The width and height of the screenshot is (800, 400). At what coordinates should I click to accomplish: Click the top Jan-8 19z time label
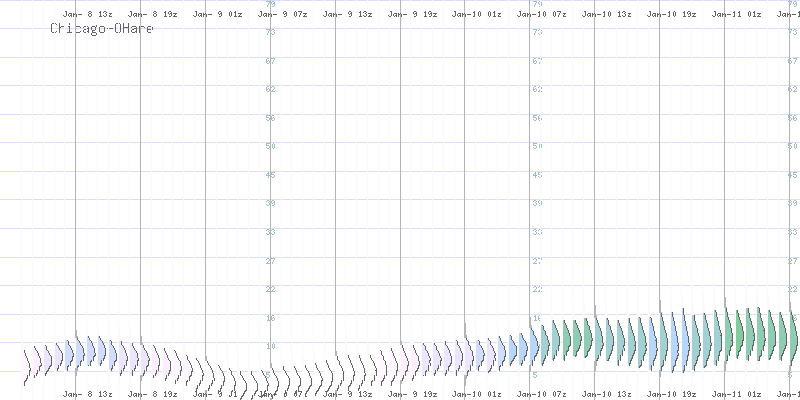[153, 15]
